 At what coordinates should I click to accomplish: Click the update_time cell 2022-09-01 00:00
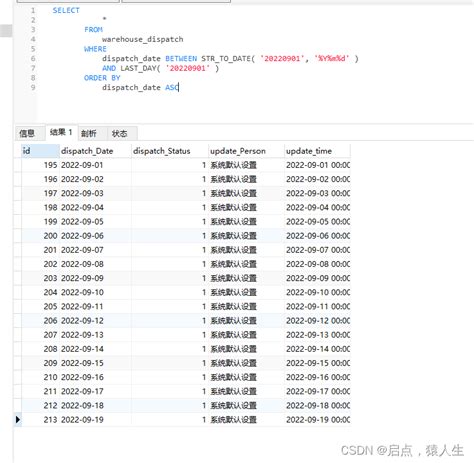(317, 165)
